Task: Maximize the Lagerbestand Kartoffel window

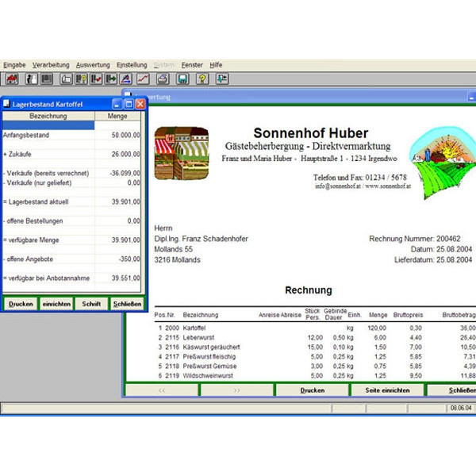Action: click(x=129, y=104)
